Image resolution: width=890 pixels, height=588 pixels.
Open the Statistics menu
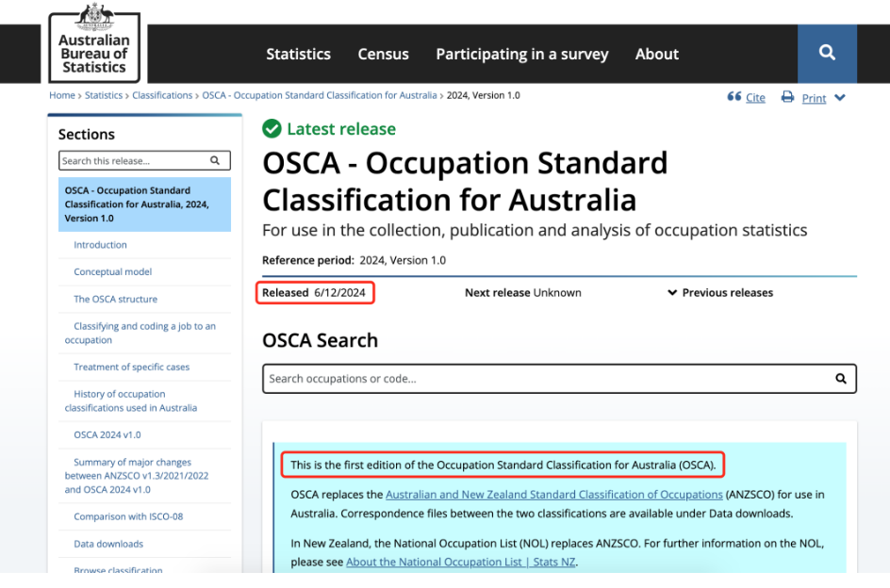tap(299, 54)
